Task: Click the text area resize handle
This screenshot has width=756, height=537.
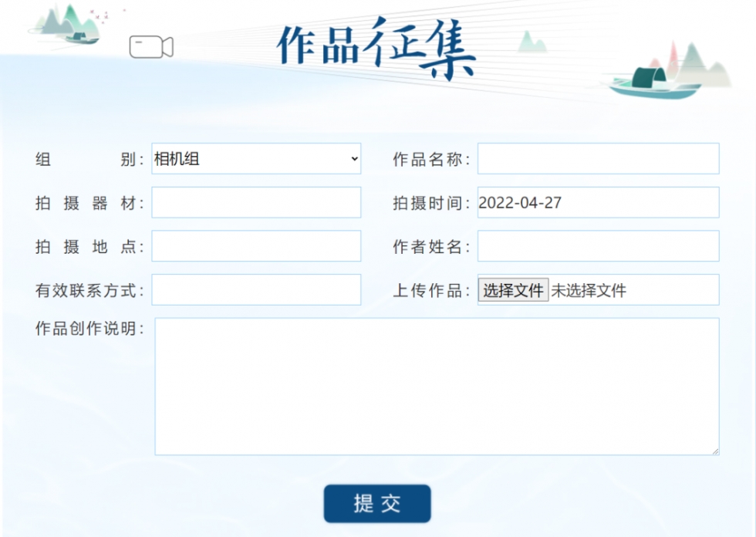Action: coord(714,451)
